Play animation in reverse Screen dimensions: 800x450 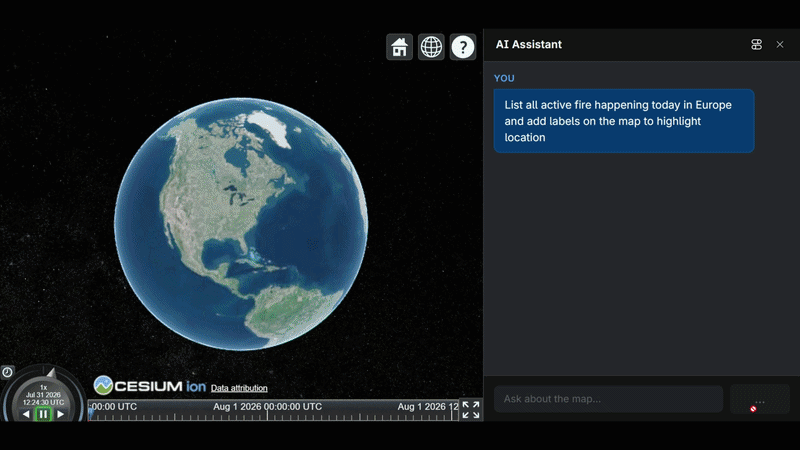click(26, 414)
